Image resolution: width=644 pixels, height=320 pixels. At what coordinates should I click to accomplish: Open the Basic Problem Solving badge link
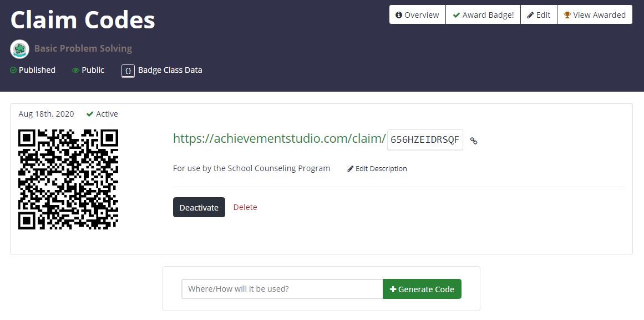coord(83,48)
